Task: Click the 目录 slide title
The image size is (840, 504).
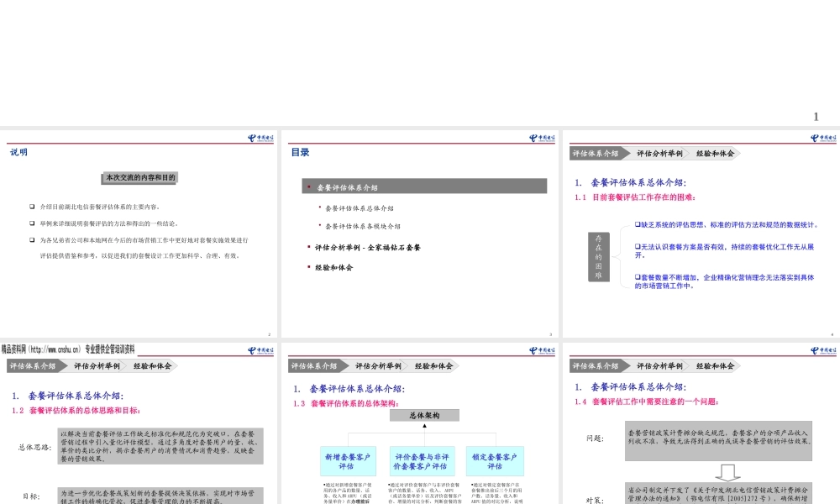Action: click(300, 152)
